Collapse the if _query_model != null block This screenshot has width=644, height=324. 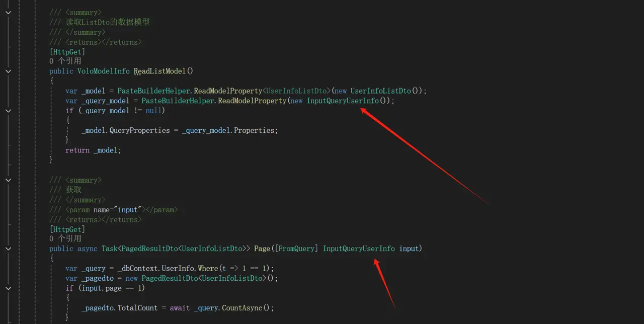(8, 111)
